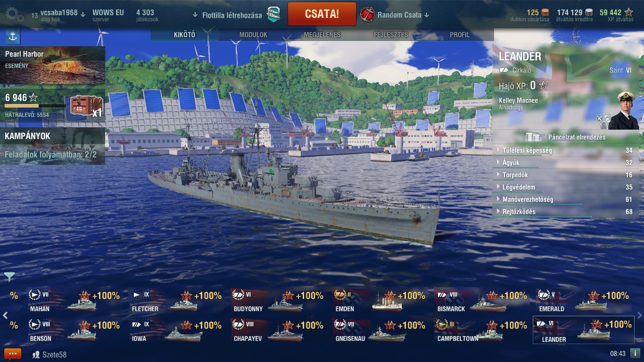644x362 pixels.
Task: Open the settings gear icon
Action: (15, 15)
